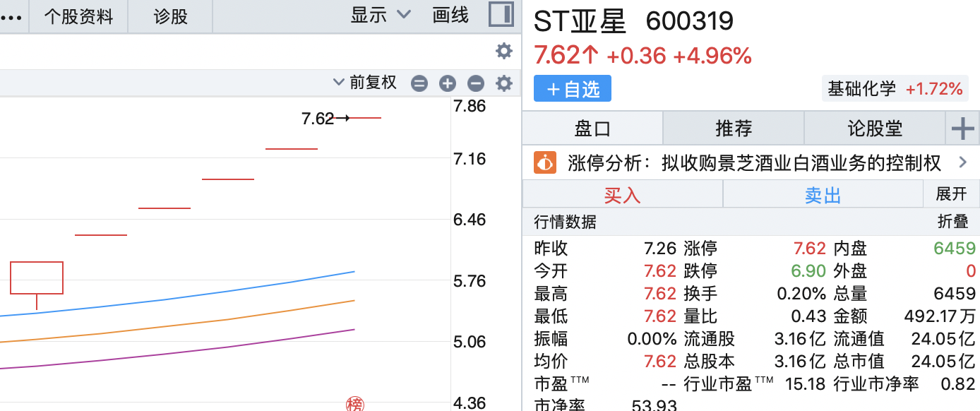Click the 买入 buy button
The height and width of the screenshot is (411, 980).
(622, 195)
